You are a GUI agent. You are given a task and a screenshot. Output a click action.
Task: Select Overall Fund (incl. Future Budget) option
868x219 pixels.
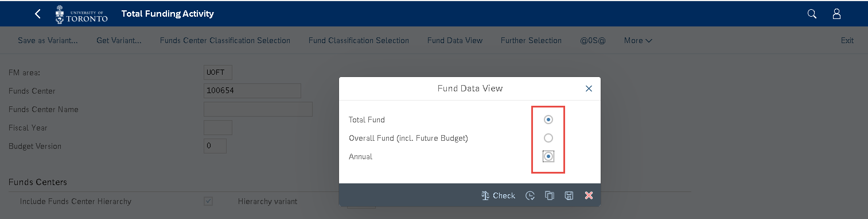coord(548,138)
